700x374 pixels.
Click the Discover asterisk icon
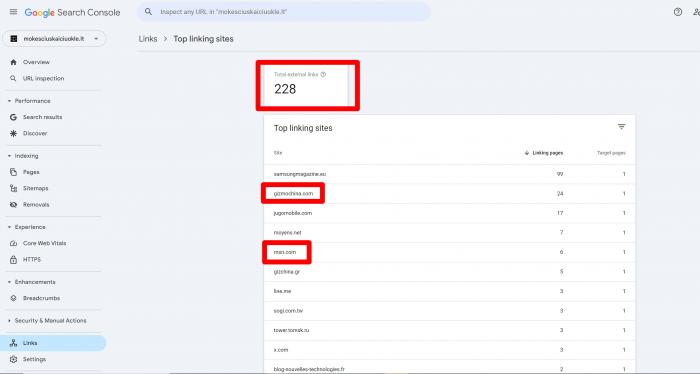click(x=13, y=133)
